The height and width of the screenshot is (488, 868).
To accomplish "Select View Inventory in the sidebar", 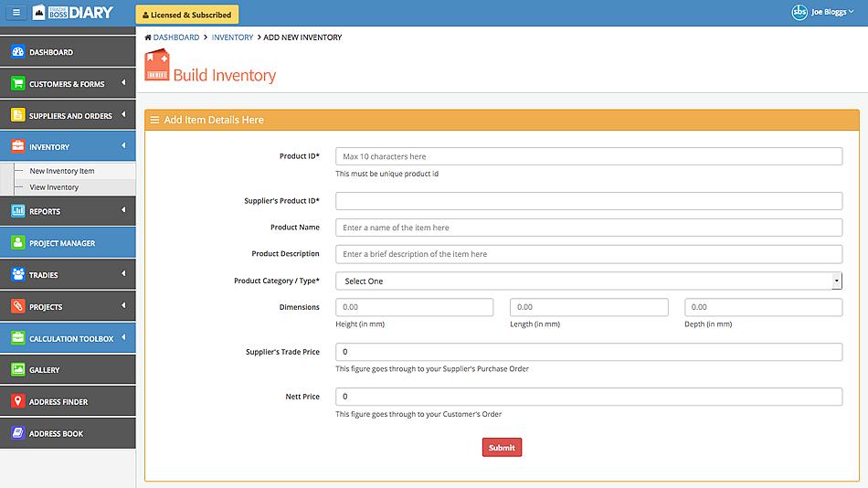I will (54, 187).
